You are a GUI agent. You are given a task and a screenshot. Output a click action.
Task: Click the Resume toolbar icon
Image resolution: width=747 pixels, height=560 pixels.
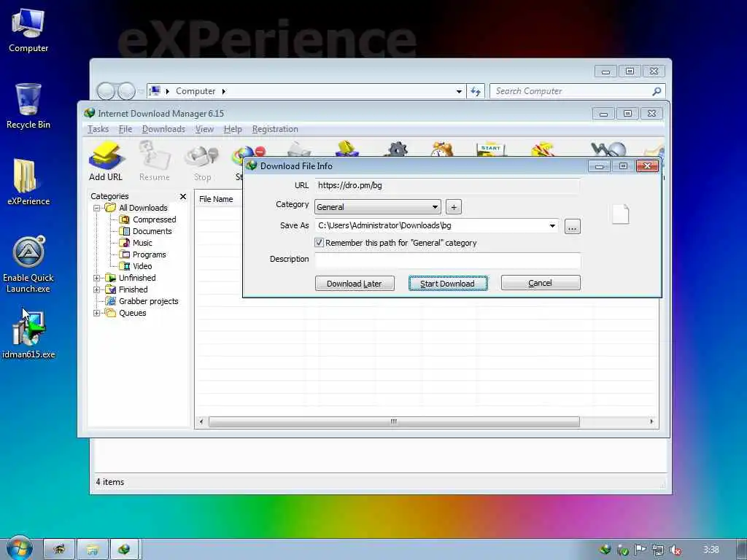[x=155, y=161]
